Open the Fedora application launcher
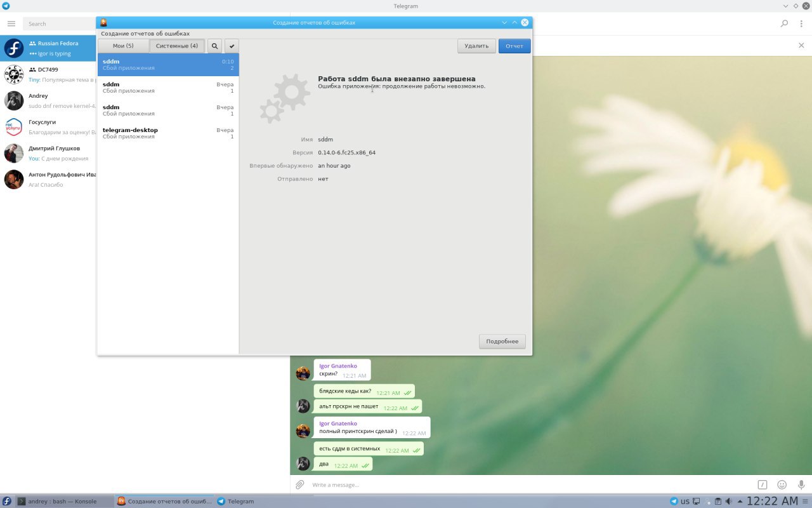Image resolution: width=812 pixels, height=508 pixels. pos(7,501)
